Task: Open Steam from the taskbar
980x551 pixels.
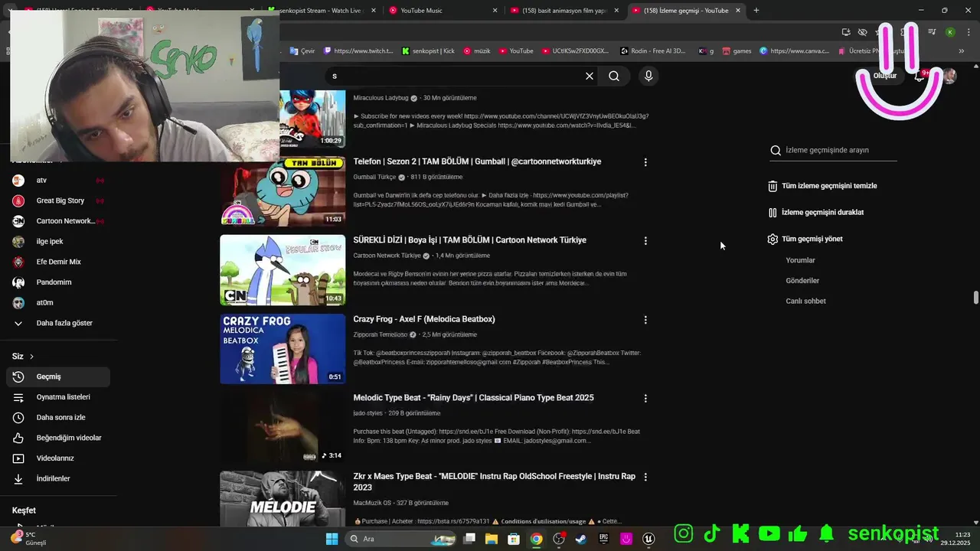Action: coord(581,539)
